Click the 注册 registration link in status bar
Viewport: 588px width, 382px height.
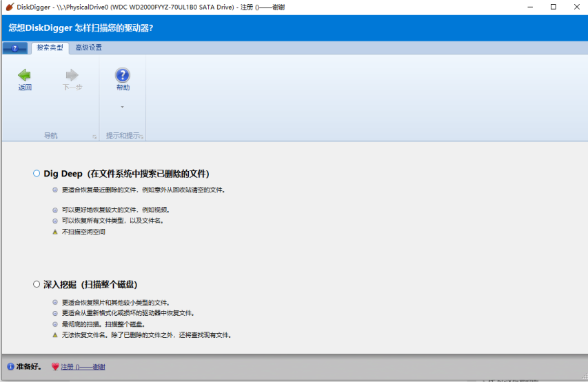point(83,367)
